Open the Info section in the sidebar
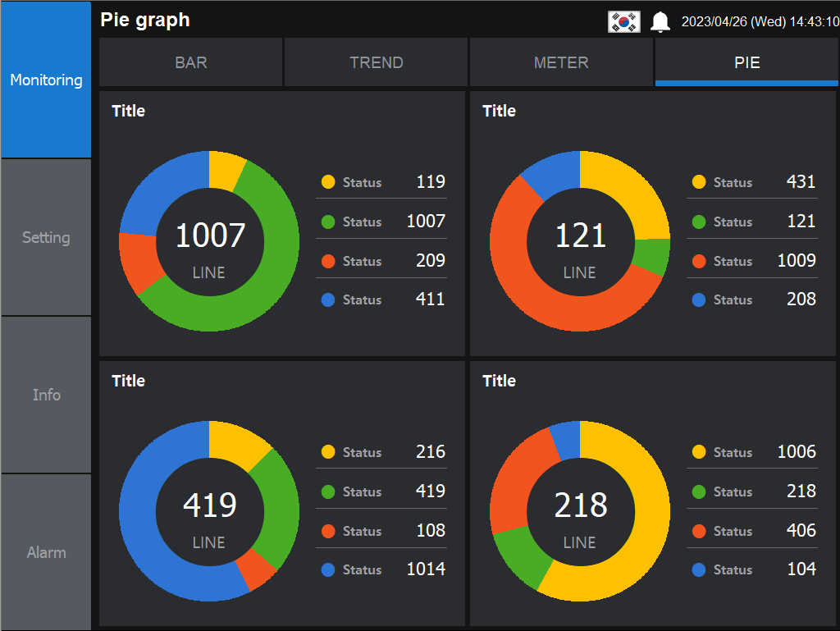Viewport: 840px width, 631px height. coord(45,395)
